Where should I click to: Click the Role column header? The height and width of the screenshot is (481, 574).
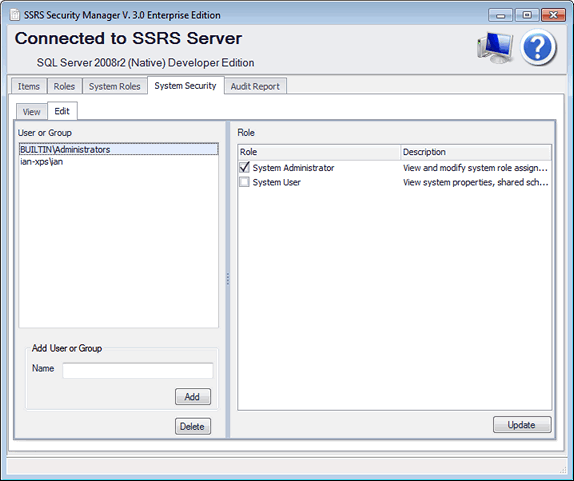pos(318,152)
